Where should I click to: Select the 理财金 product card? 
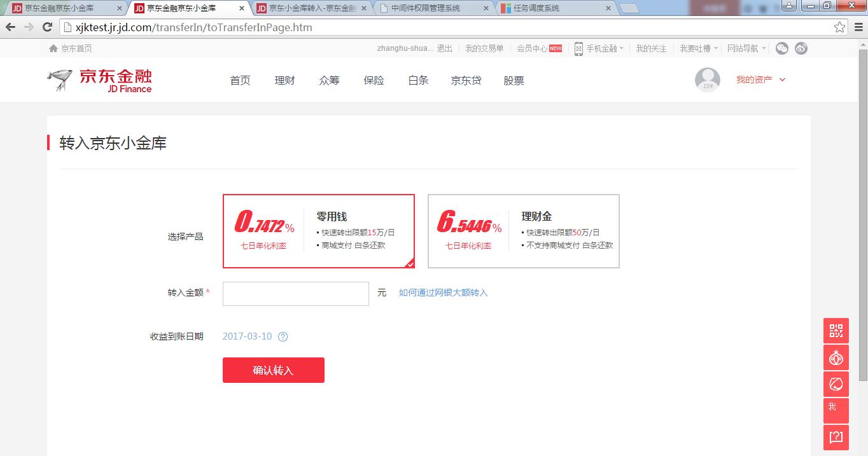pos(524,231)
